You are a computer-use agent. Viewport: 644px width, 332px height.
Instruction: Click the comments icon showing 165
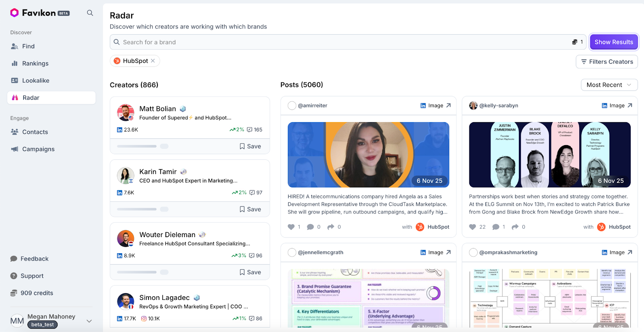(250, 130)
